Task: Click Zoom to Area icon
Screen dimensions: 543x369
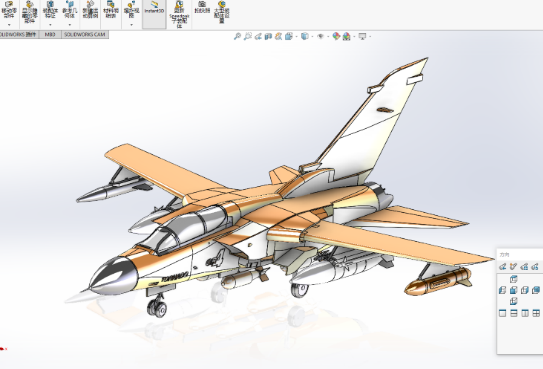Action: coord(248,36)
